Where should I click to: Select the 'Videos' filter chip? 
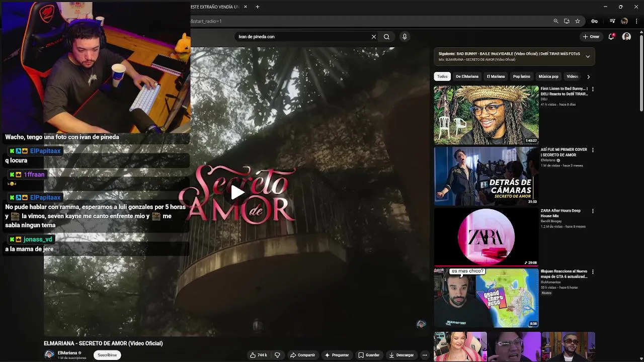573,76
